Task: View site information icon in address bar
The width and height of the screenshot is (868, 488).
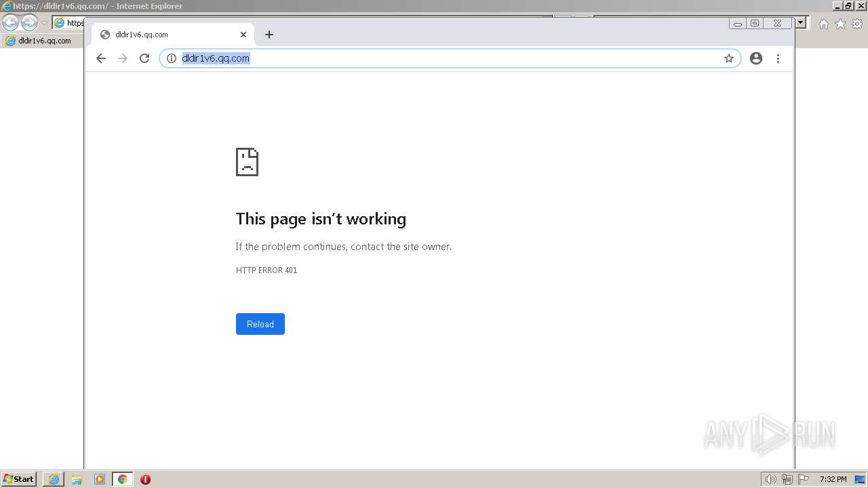Action: pos(172,58)
